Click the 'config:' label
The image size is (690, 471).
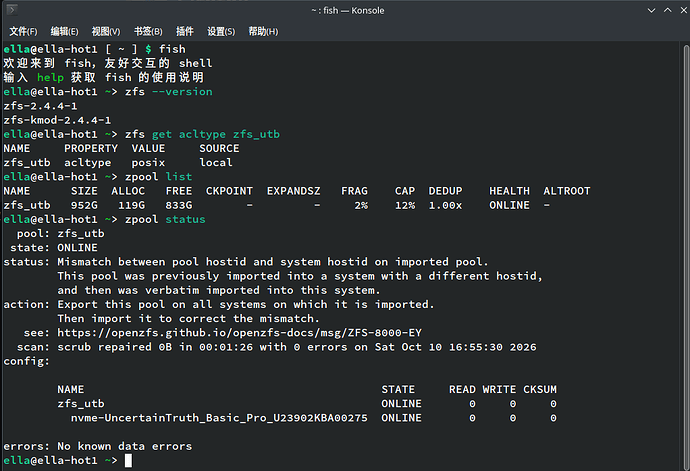[x=27, y=361]
